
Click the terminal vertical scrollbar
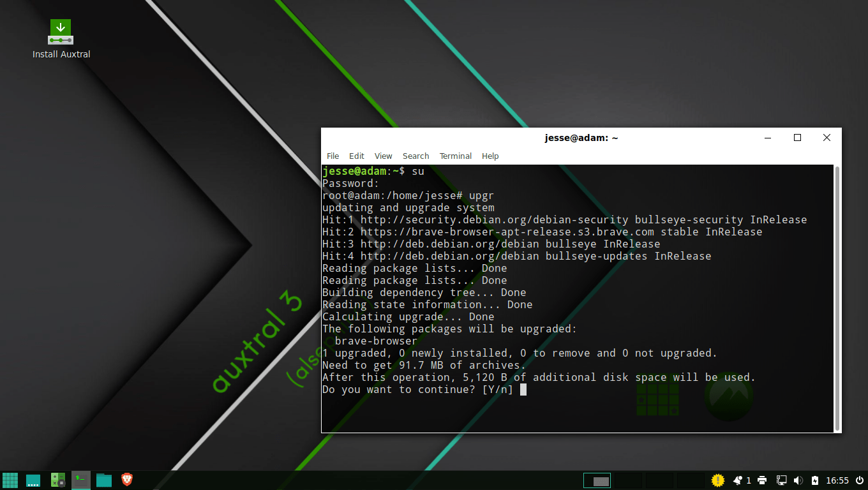click(837, 299)
